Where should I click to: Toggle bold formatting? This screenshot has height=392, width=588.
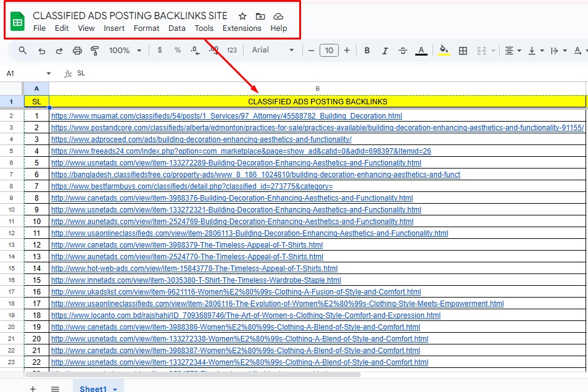tap(368, 51)
